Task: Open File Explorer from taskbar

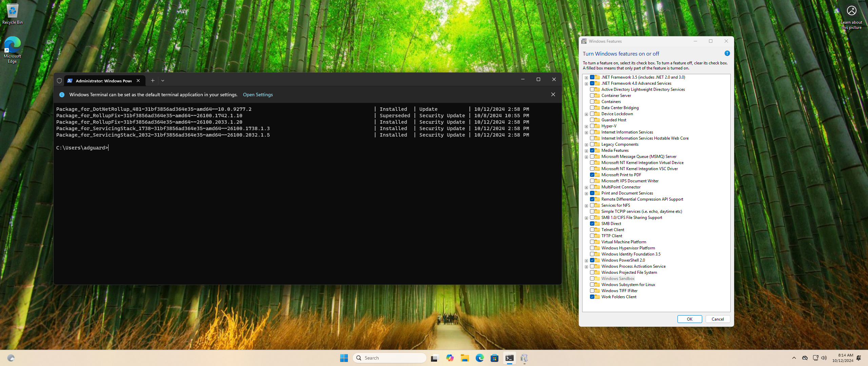Action: pos(465,358)
